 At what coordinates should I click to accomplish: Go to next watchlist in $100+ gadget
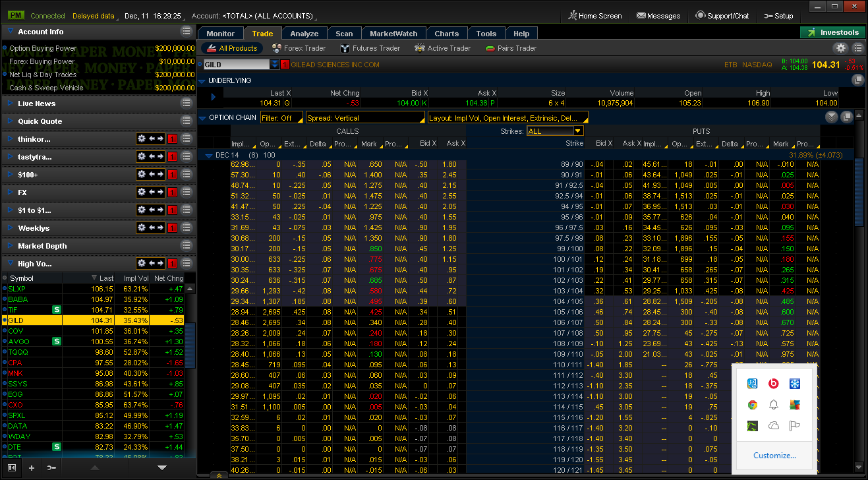coord(160,175)
